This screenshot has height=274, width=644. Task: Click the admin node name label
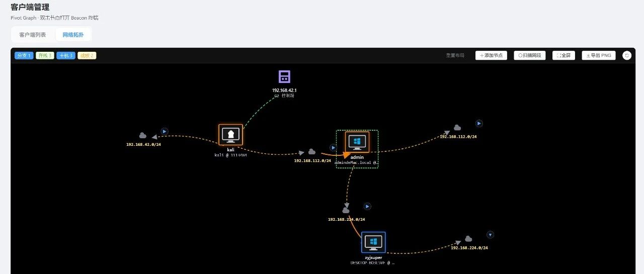(357, 157)
